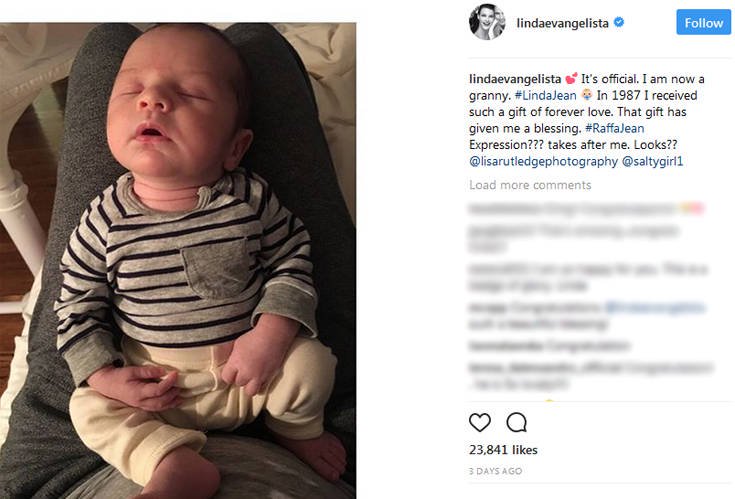
Task: Click the blue verified badge beside the username
Action: [x=619, y=22]
